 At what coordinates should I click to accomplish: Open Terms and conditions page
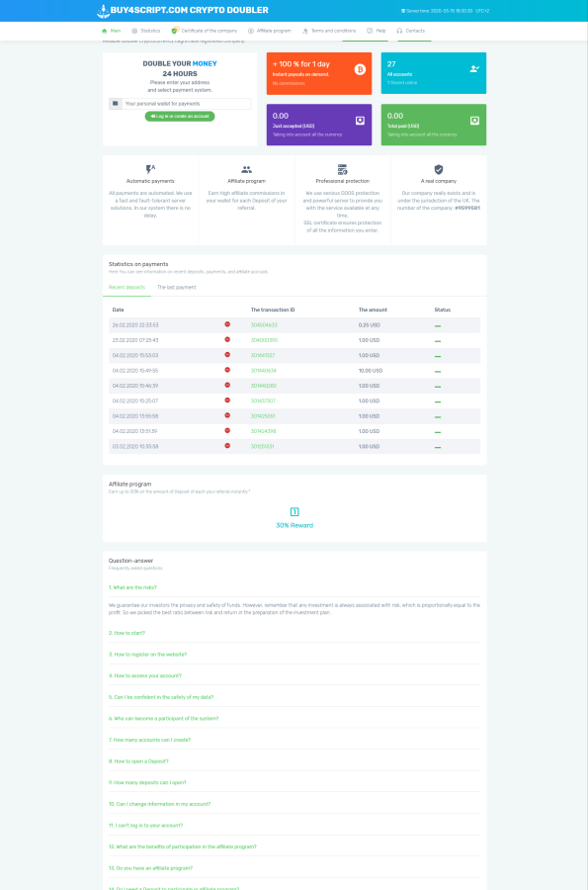(329, 31)
